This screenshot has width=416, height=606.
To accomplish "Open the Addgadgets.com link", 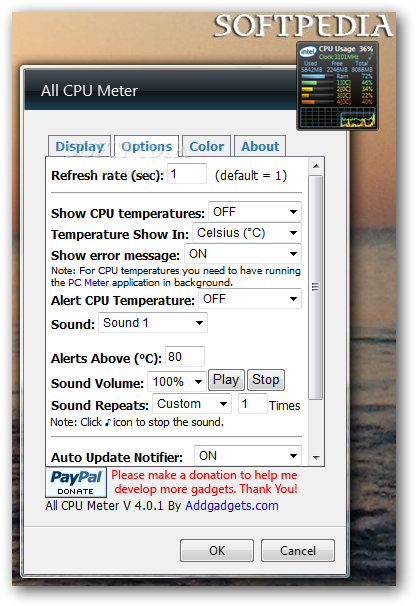I will 232,505.
